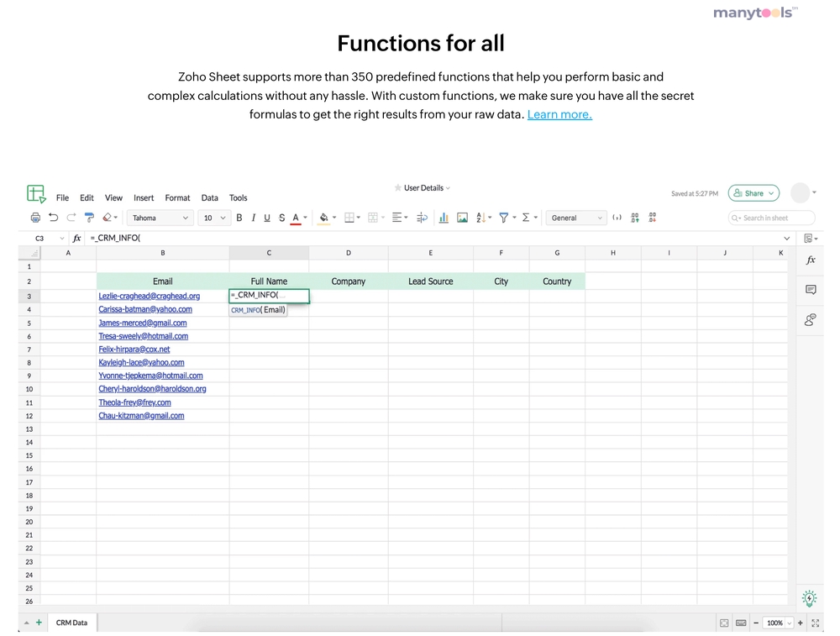Expand the User Details title dropdown

click(448, 188)
